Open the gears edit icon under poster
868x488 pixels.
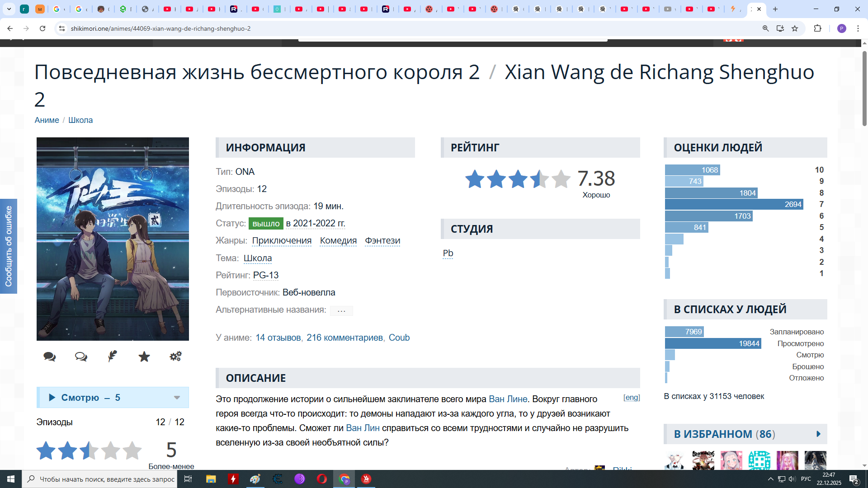(x=175, y=357)
